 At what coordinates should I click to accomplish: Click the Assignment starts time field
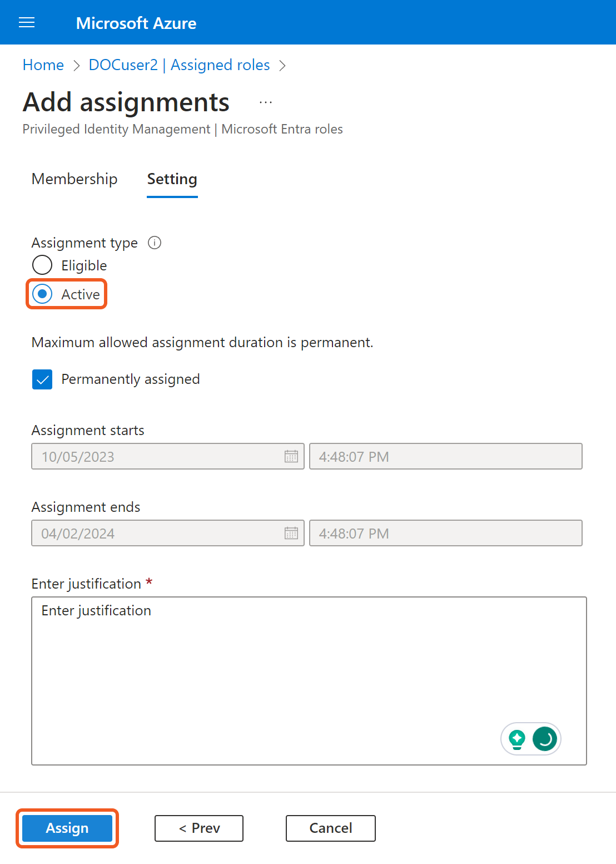click(x=445, y=457)
